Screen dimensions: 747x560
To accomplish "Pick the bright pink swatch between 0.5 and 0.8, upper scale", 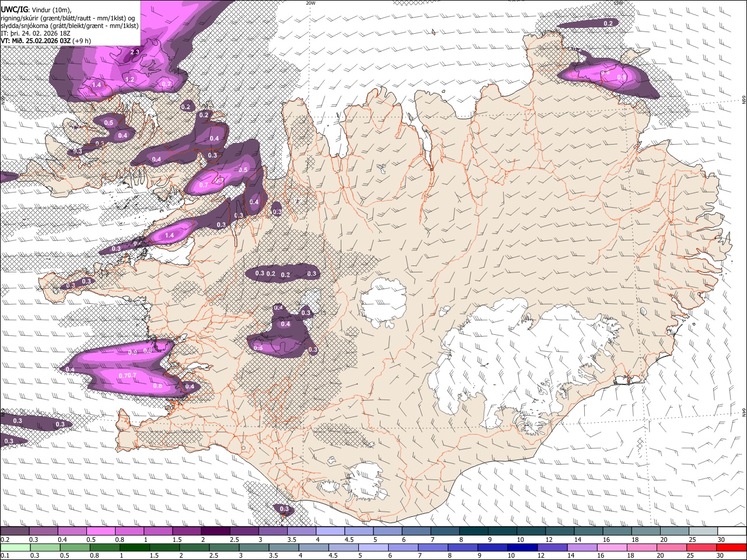I will 100,531.
